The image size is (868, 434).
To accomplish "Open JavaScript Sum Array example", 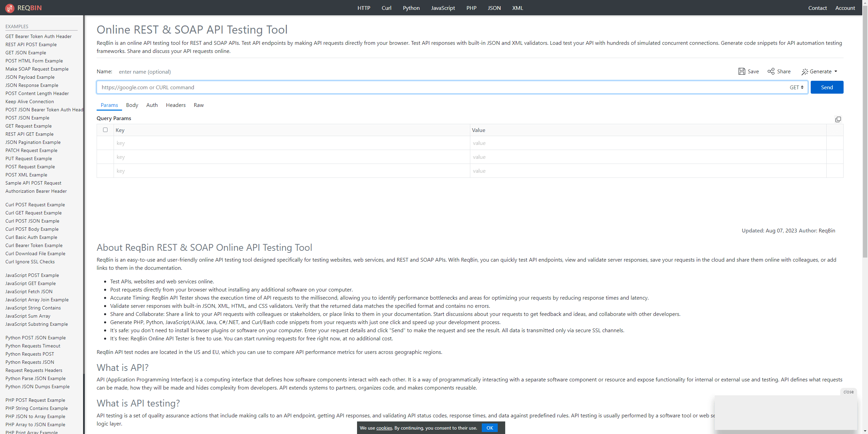I will pyautogui.click(x=28, y=316).
